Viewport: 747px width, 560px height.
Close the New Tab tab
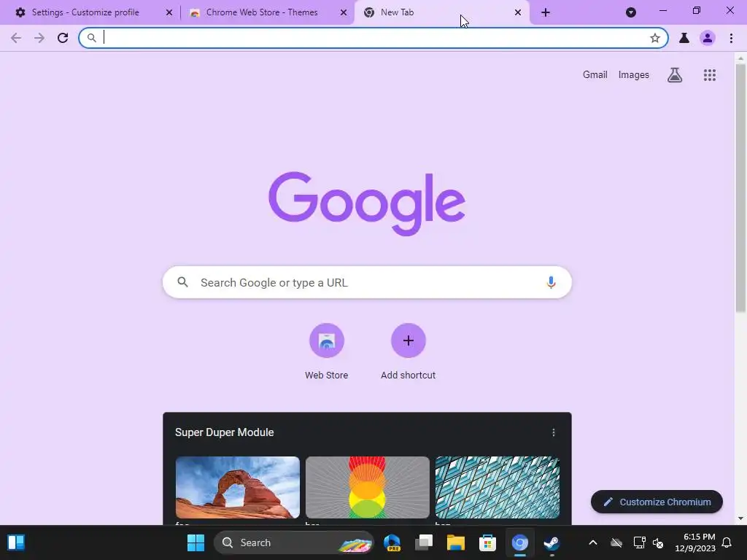(x=518, y=12)
